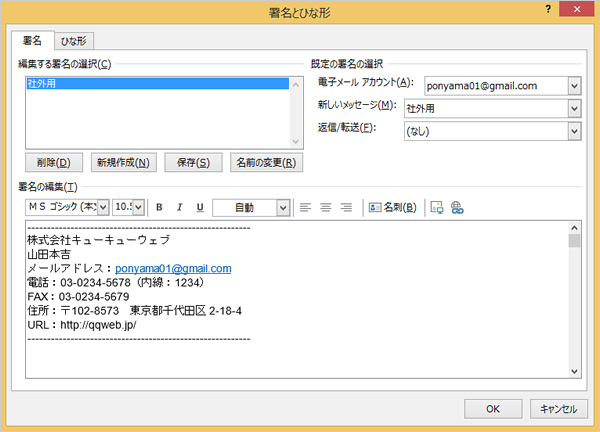Screen dimensions: 600x432
Task: Click the 名刺 business card button
Action: click(x=392, y=207)
